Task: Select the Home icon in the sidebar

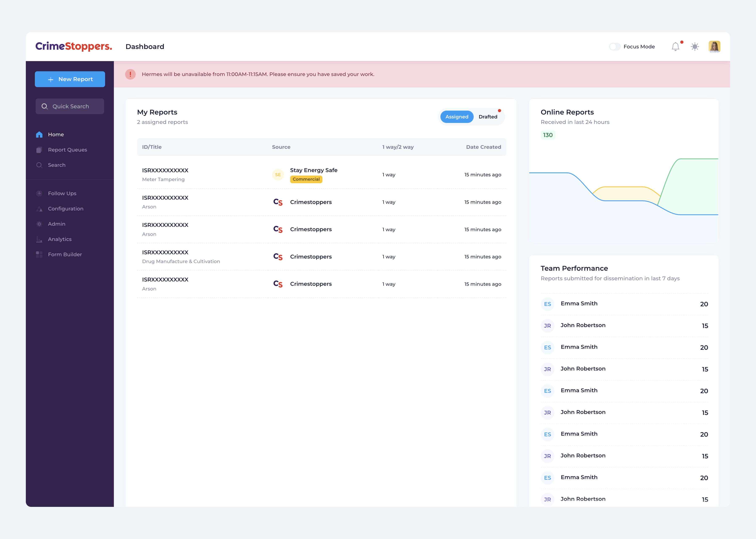Action: point(39,134)
